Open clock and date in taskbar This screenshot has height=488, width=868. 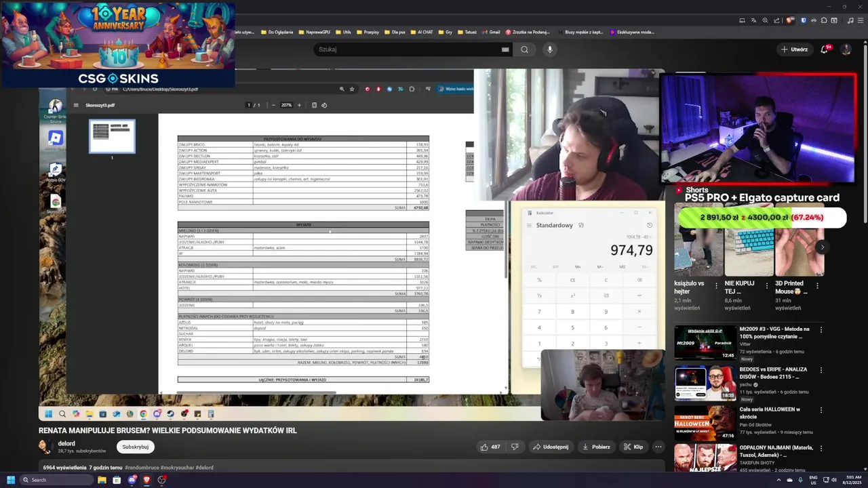(x=850, y=480)
